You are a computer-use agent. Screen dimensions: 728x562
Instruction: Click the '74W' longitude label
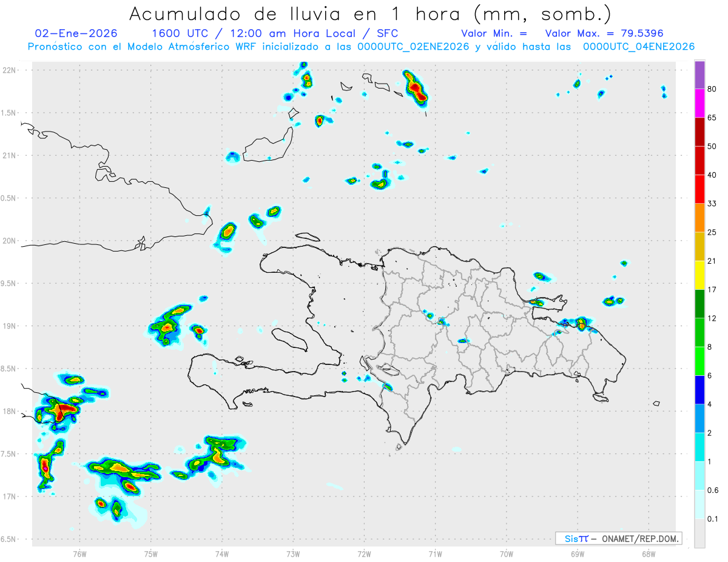222,554
